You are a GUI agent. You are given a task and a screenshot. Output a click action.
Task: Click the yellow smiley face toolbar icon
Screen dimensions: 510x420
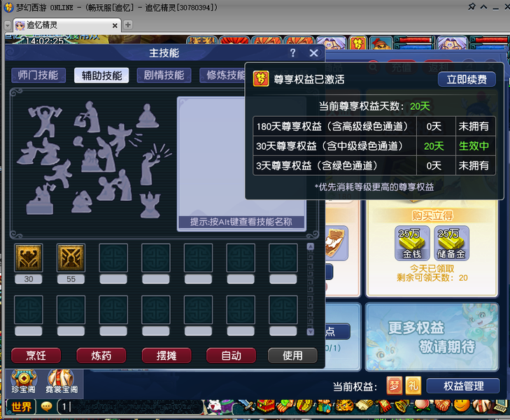[x=462, y=405]
